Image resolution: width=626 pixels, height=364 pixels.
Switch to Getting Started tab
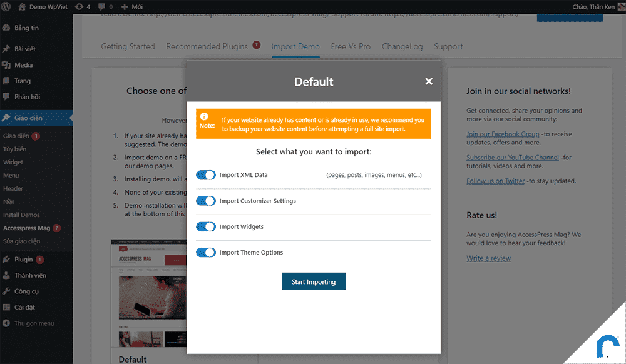(128, 46)
